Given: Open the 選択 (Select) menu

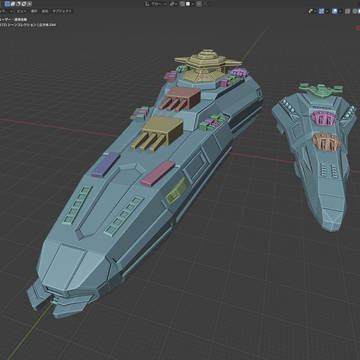Looking at the screenshot, I should click(34, 11).
